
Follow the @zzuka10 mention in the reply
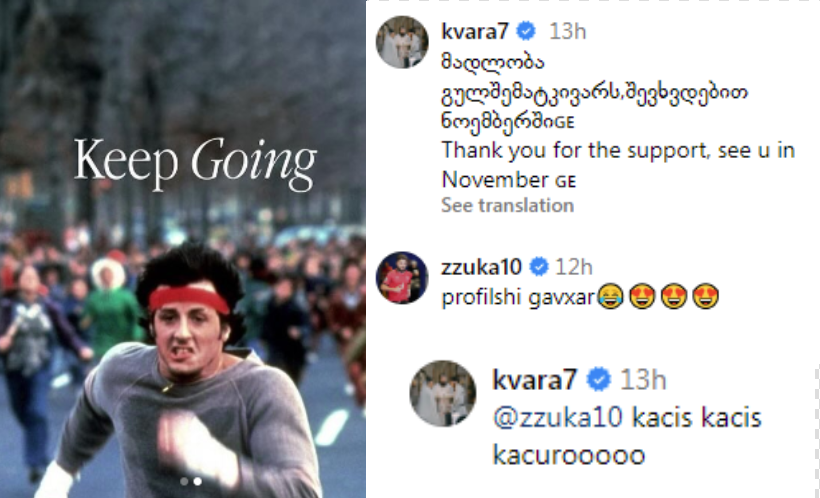(558, 418)
